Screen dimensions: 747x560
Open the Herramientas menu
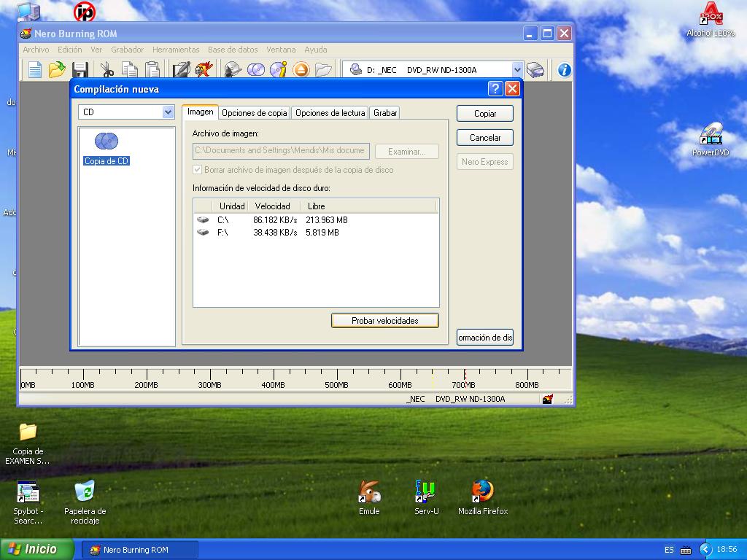coord(176,50)
